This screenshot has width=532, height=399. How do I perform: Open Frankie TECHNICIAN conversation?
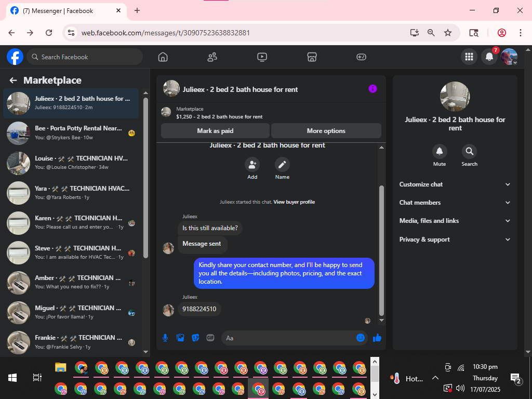(71, 342)
